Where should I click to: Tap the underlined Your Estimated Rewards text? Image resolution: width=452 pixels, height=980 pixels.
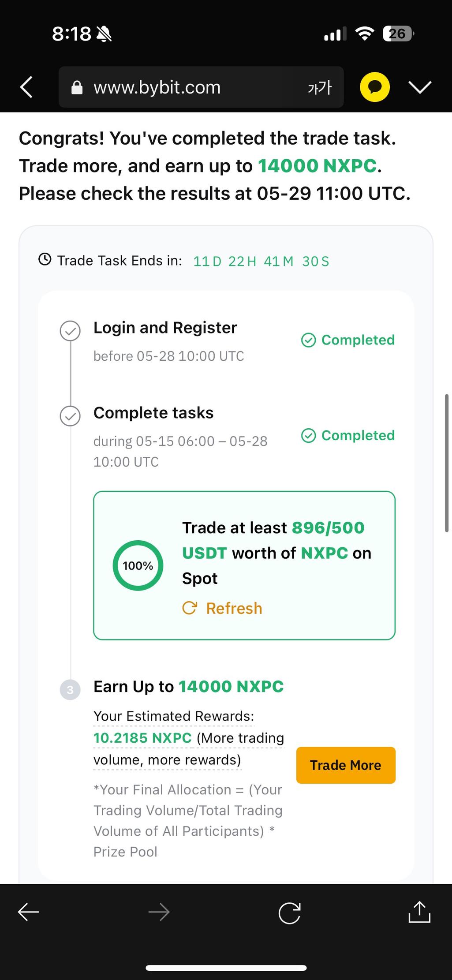[x=174, y=716]
